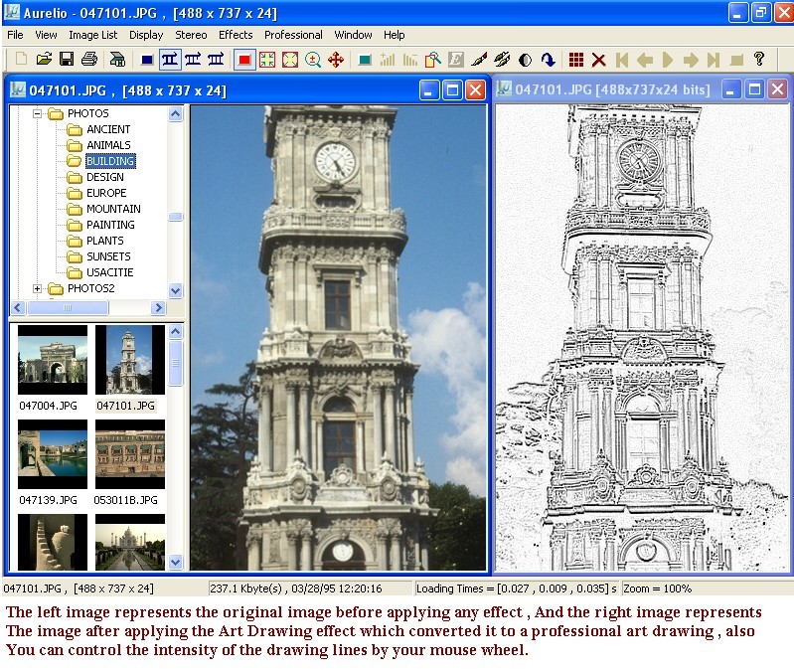Select the BUILDING folder
The image size is (794, 672).
110,161
